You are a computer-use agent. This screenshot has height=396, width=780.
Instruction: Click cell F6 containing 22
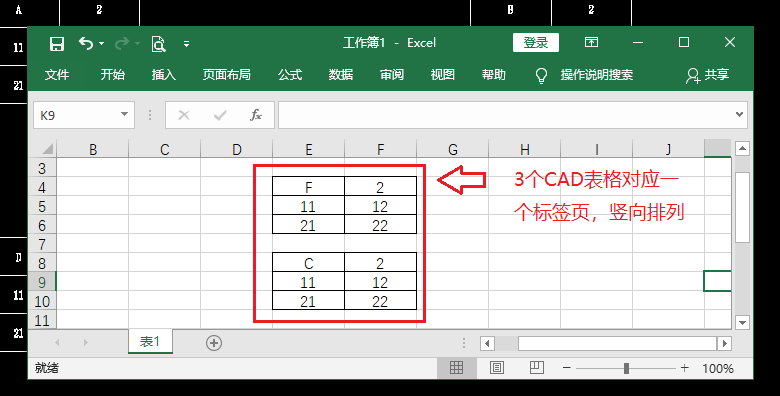tap(381, 225)
